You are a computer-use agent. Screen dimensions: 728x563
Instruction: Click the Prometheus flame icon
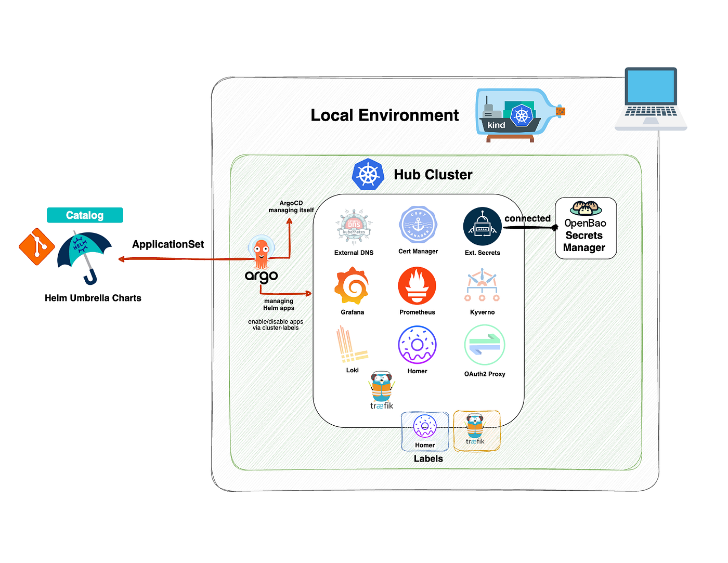417,286
